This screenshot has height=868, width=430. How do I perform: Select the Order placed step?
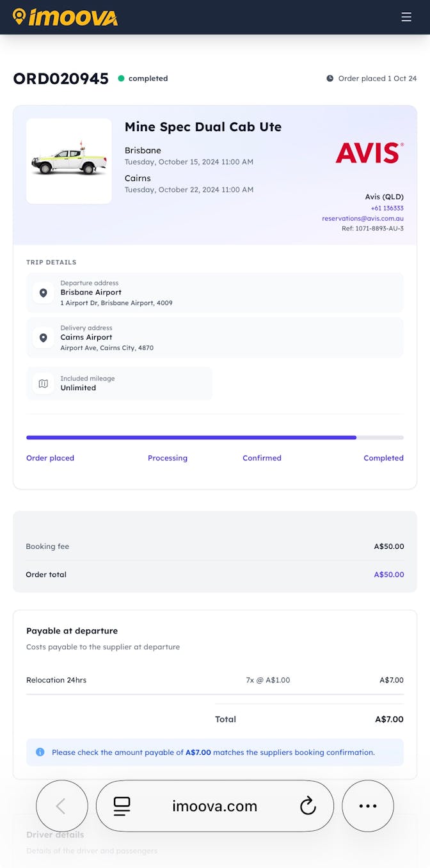(50, 458)
